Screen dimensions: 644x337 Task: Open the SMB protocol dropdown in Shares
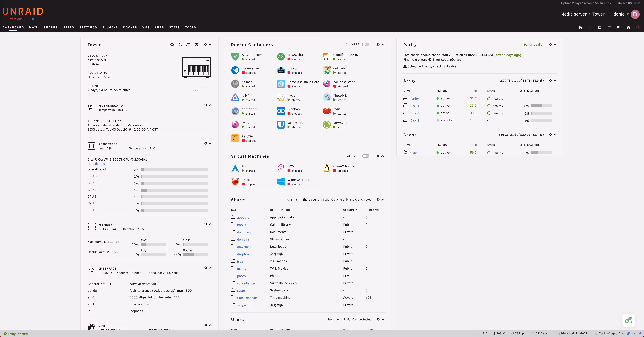pyautogui.click(x=292, y=200)
